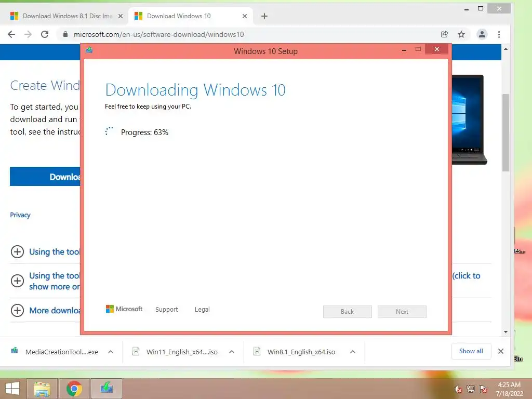Viewport: 532px width, 399px height.
Task: Click the vertical scrollbar thumb
Action: point(506,132)
